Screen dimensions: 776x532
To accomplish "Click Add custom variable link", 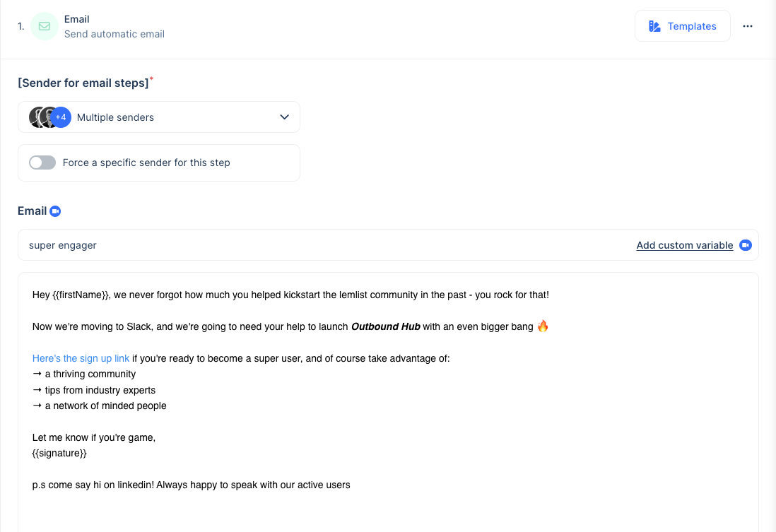I will click(684, 245).
